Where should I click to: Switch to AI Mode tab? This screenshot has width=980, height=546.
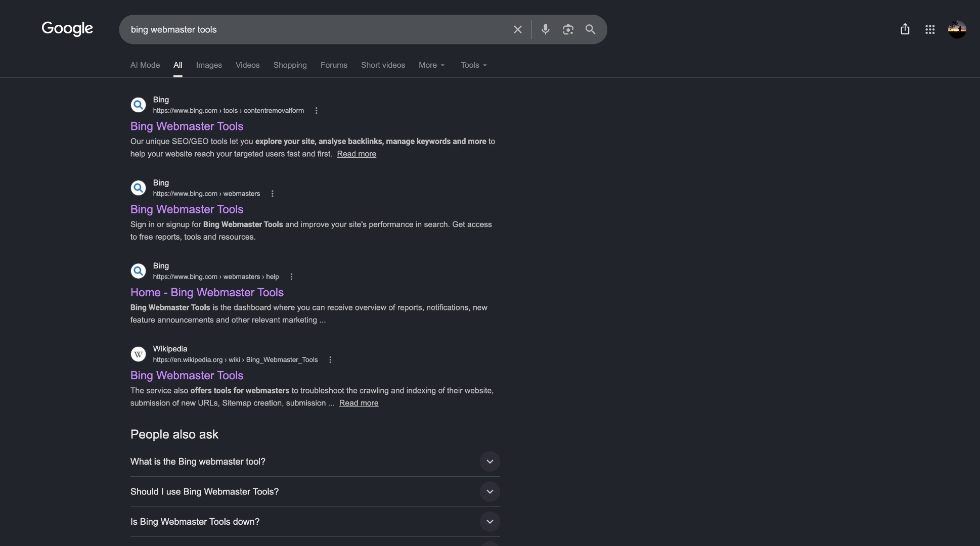(145, 65)
